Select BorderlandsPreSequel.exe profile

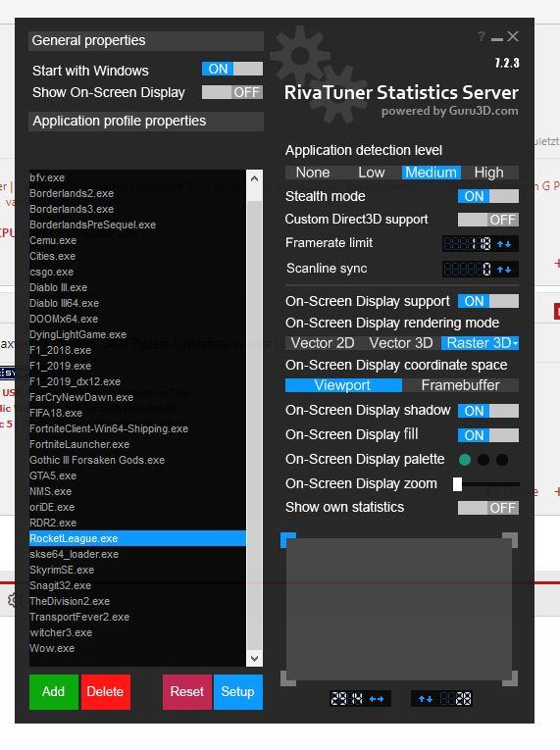pos(138,225)
